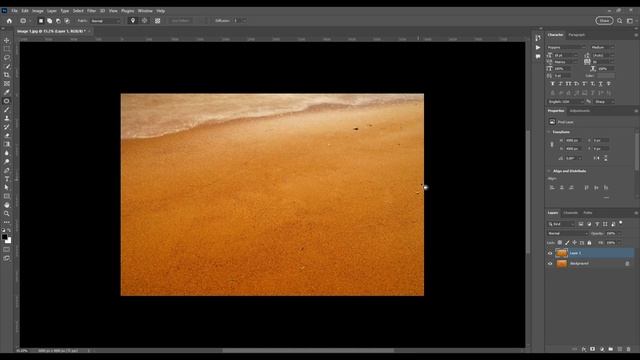The width and height of the screenshot is (640, 360).
Task: Toggle Faux Bold in Character panel
Action: pos(553,84)
